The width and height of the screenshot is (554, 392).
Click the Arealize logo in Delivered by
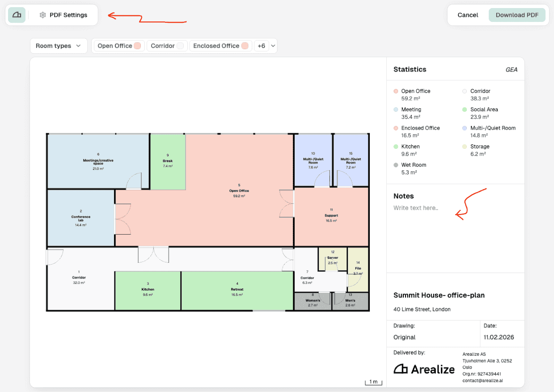pyautogui.click(x=424, y=369)
